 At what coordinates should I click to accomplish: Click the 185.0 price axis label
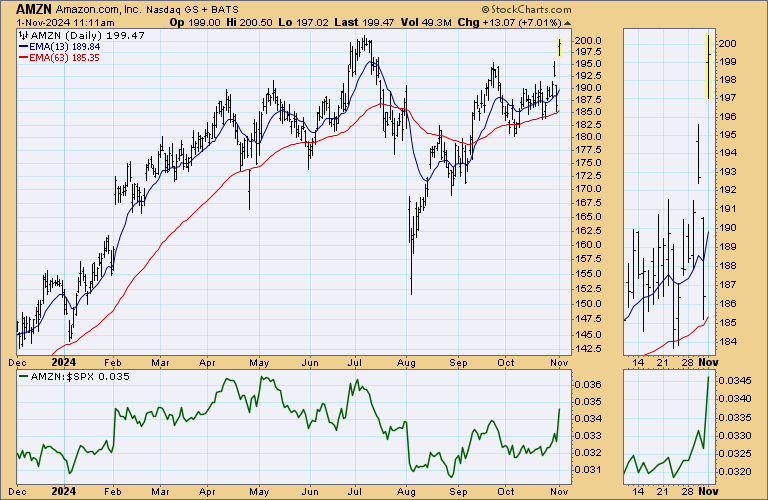coord(588,112)
